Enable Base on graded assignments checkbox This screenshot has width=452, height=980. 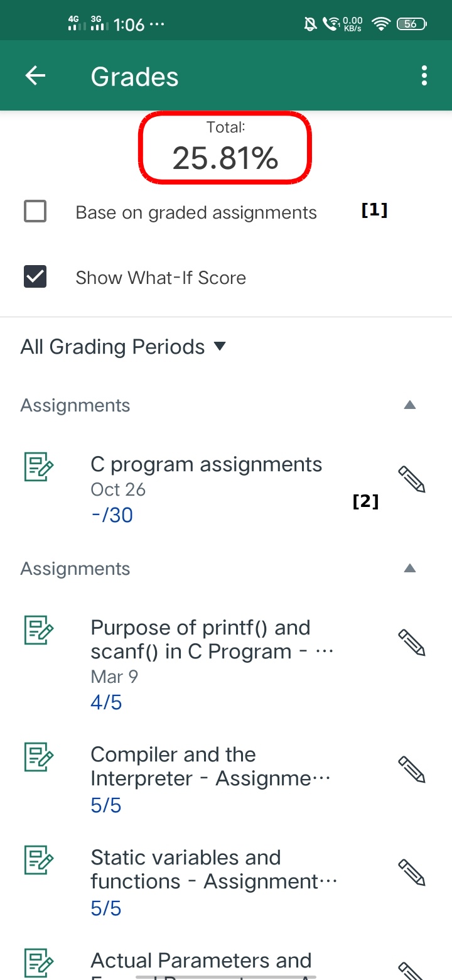tap(35, 212)
